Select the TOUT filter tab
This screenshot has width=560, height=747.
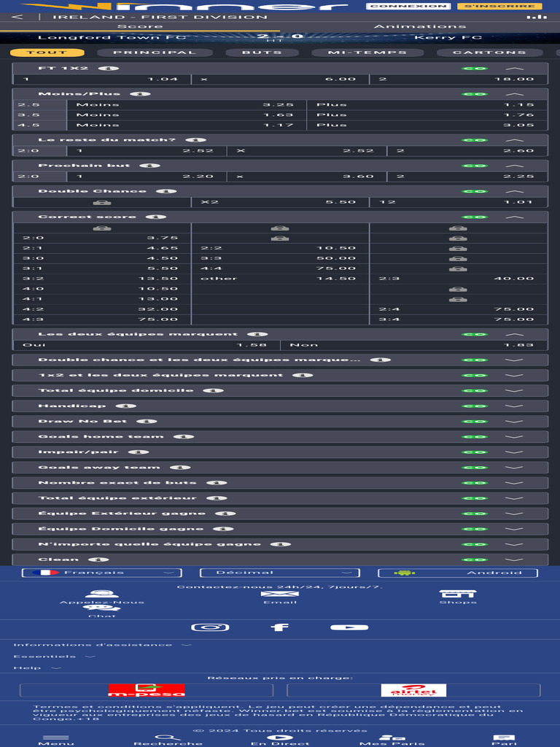(x=47, y=53)
